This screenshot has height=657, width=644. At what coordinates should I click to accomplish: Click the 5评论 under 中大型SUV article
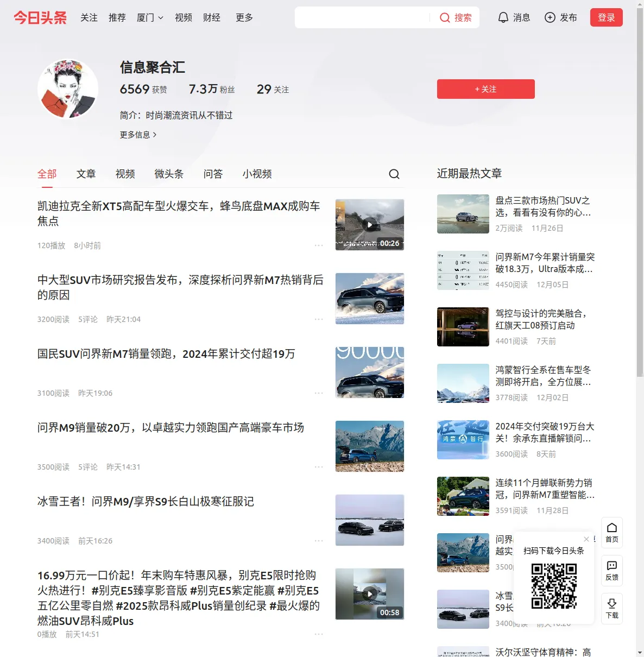[x=88, y=319]
